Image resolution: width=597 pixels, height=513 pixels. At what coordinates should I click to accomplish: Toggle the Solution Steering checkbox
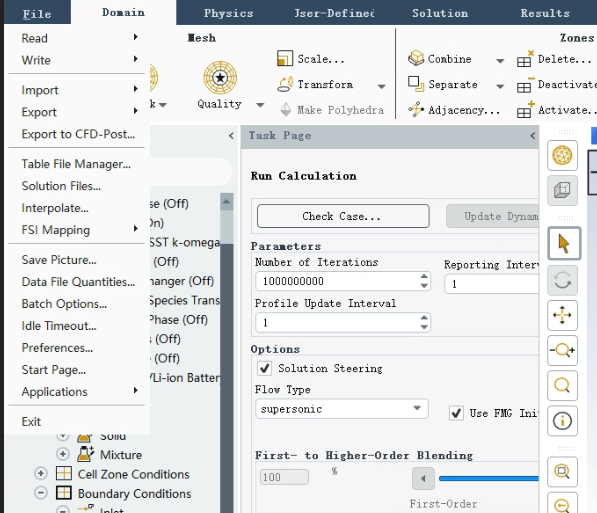(265, 368)
